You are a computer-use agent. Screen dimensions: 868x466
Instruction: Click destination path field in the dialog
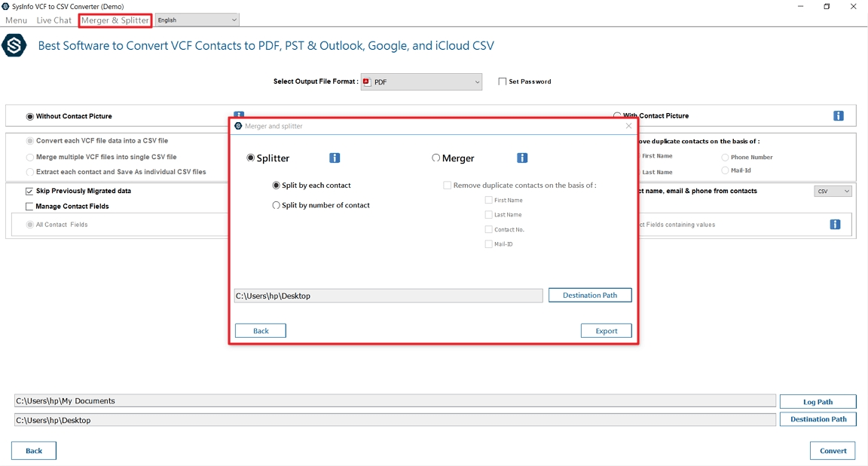388,296
